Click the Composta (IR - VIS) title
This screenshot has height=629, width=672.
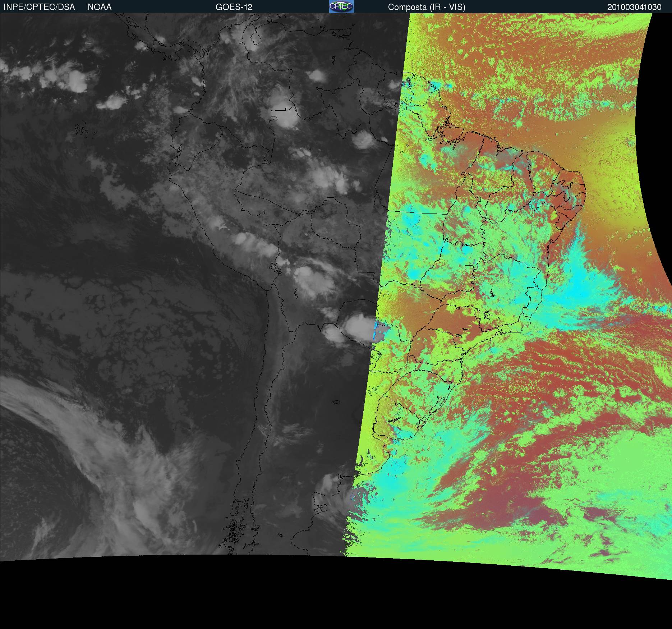coord(427,7)
